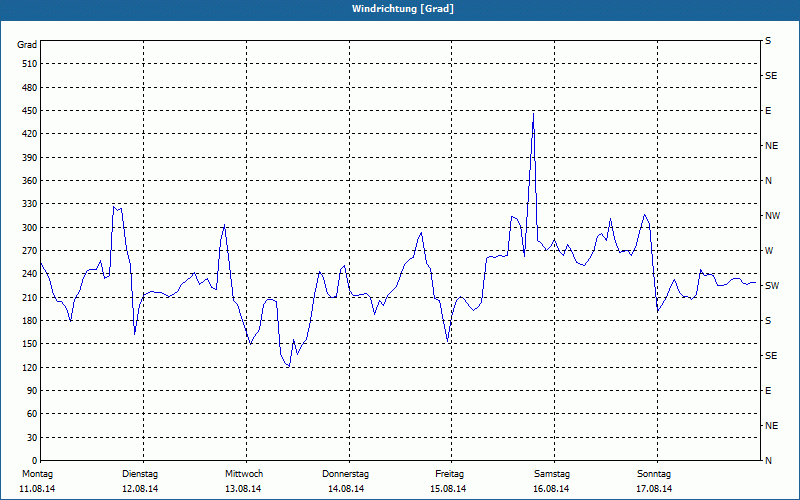Click the Grad unit label above the y-axis
The height and width of the screenshot is (500, 800).
(27, 45)
